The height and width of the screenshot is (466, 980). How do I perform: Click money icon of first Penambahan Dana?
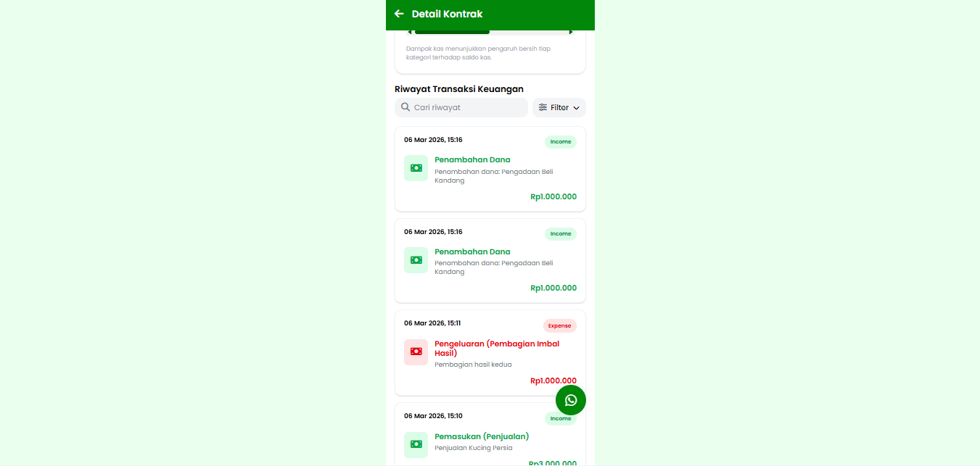coord(416,167)
